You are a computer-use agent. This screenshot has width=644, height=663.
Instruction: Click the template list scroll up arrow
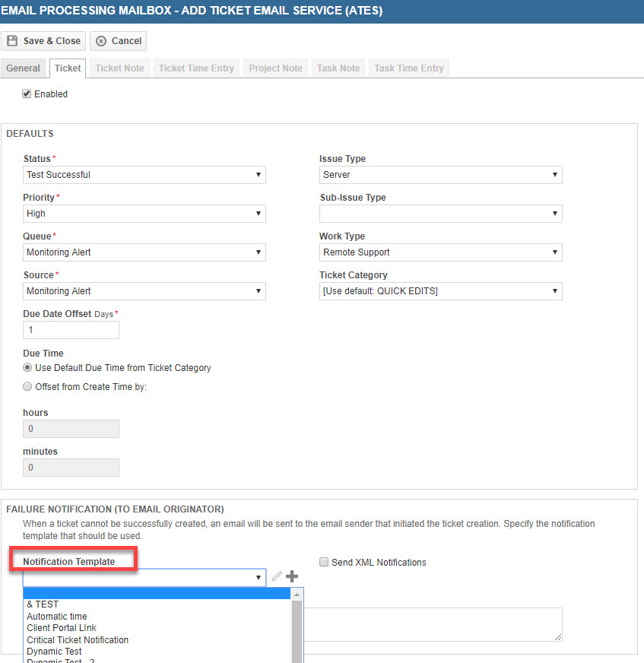(297, 593)
